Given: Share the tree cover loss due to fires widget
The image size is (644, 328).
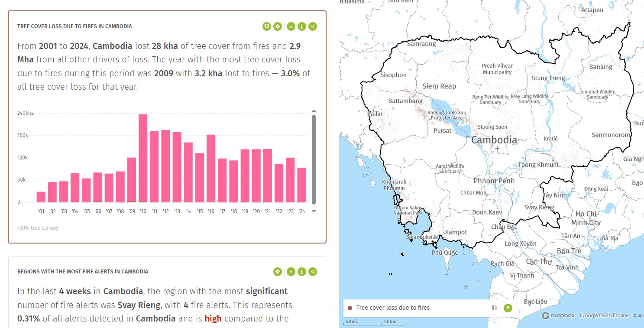Looking at the screenshot, I should coord(313,26).
